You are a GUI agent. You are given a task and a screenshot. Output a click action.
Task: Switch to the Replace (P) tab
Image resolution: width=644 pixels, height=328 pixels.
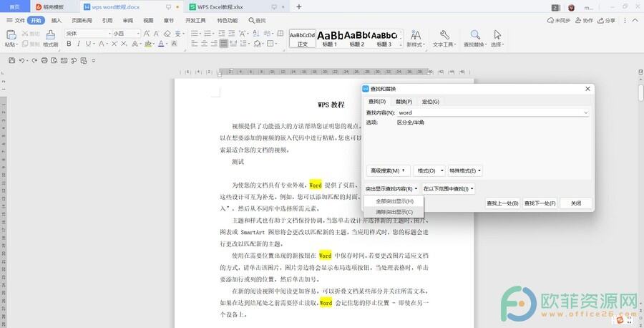point(404,102)
